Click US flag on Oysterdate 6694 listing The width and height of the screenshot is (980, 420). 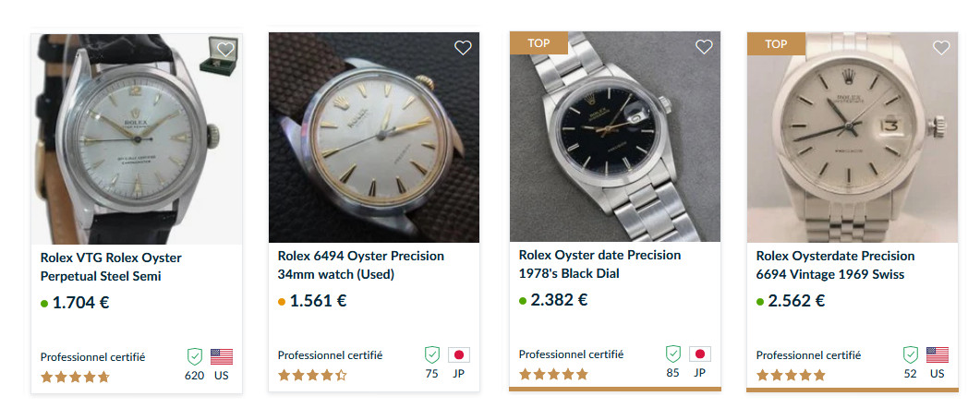coord(938,354)
